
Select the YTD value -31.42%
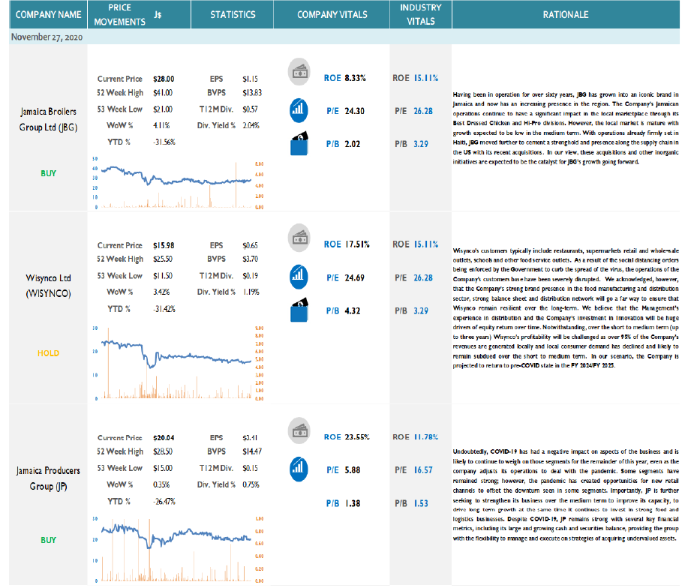pos(164,309)
